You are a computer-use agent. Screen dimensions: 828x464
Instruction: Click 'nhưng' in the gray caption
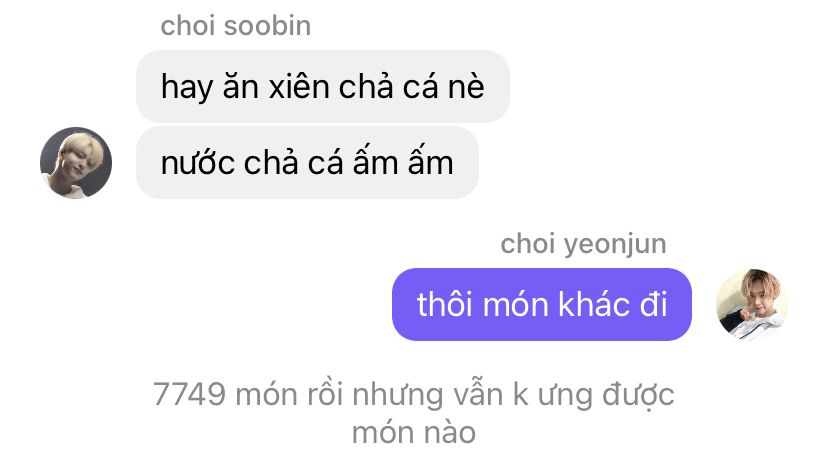pyautogui.click(x=398, y=396)
